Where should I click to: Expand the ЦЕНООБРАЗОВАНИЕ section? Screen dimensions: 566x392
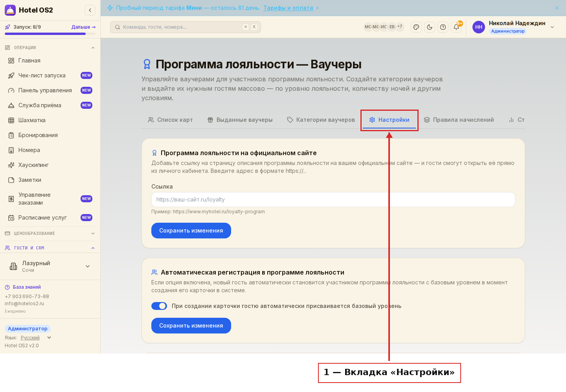(x=50, y=233)
